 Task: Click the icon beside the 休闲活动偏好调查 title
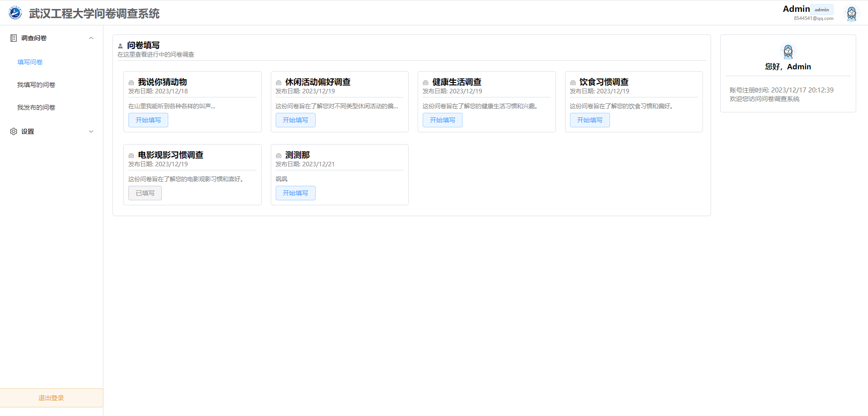click(278, 82)
